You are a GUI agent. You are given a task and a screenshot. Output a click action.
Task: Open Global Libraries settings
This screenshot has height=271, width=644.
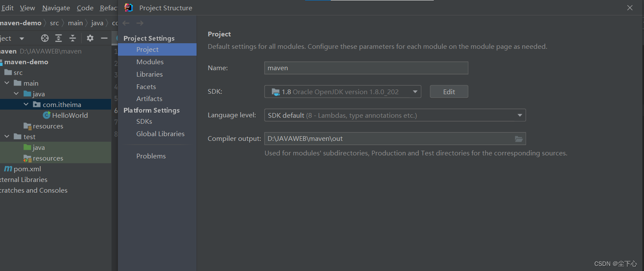(160, 134)
